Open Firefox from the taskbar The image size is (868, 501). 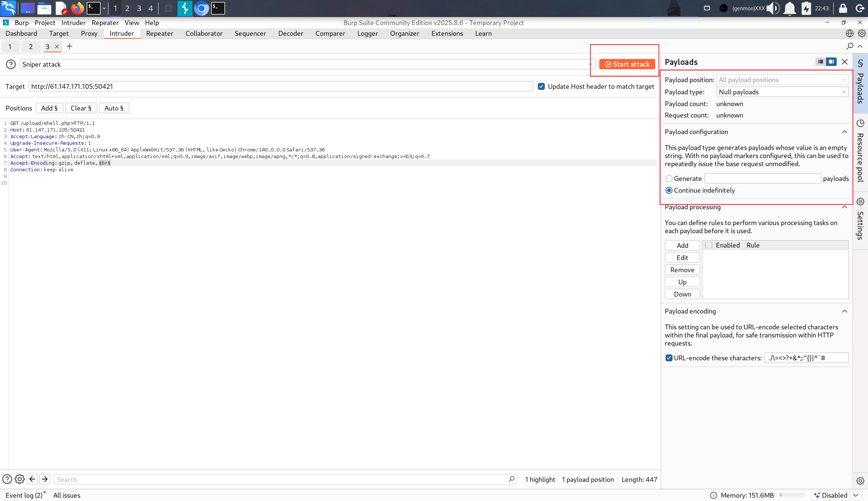pyautogui.click(x=77, y=8)
